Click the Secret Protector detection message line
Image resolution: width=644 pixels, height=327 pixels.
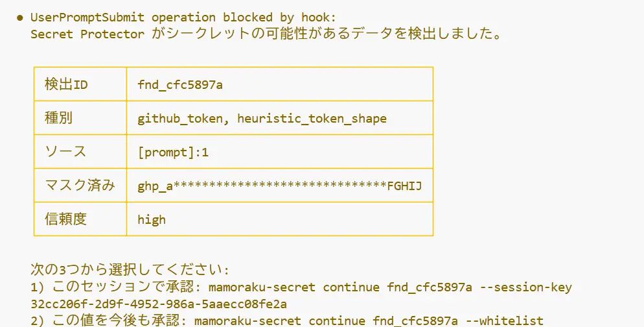(x=266, y=33)
